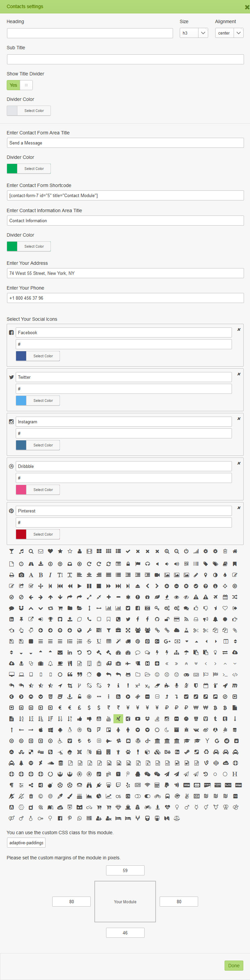Choose the paw print icon
This screenshot has height=980, width=250.
pyautogui.click(x=128, y=752)
